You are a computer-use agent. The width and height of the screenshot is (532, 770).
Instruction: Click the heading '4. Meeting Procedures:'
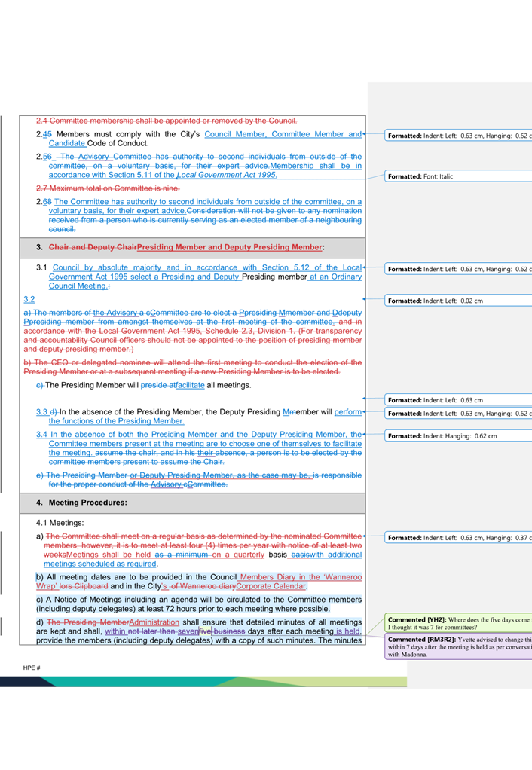coord(81,503)
